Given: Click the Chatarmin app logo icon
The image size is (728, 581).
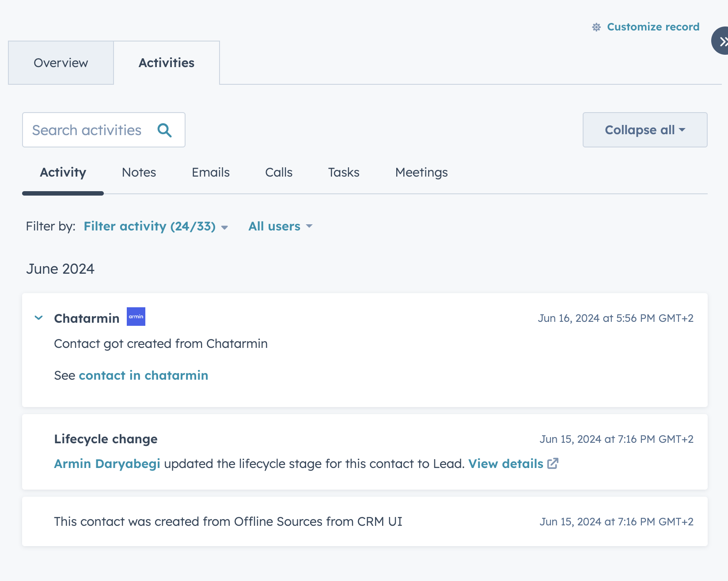Looking at the screenshot, I should click(x=136, y=317).
